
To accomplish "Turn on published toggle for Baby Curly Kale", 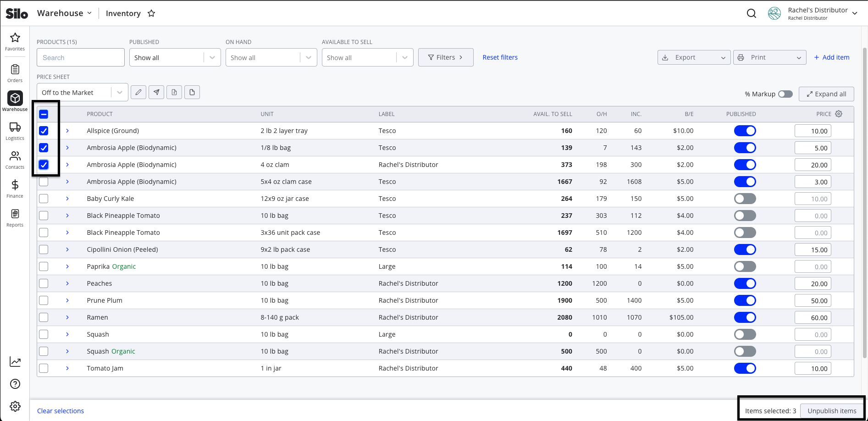I will (745, 199).
